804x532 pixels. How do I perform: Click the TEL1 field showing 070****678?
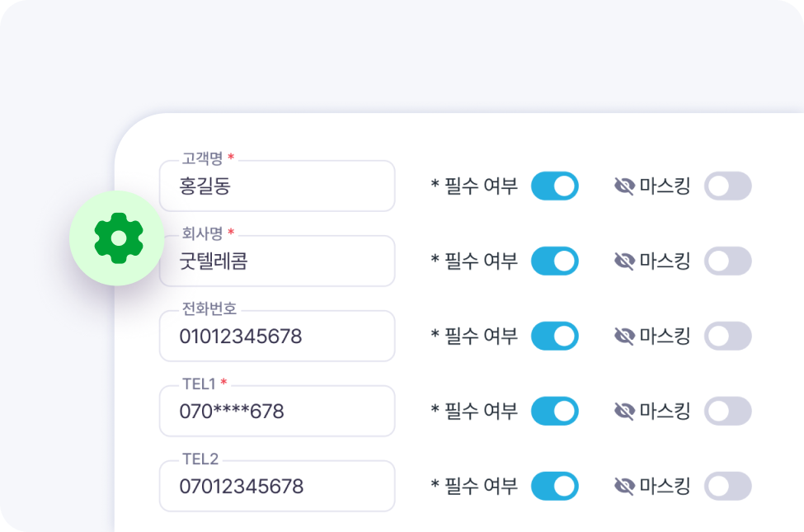pos(276,411)
